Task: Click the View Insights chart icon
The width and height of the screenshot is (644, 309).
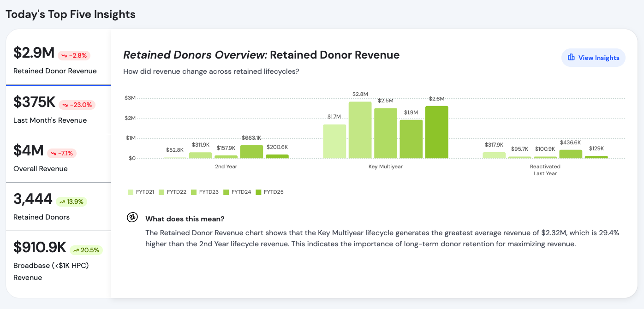Action: pos(571,58)
